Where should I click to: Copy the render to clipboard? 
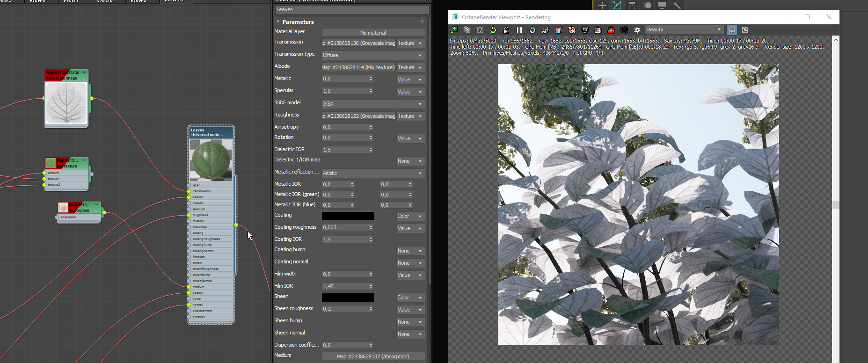point(467,30)
